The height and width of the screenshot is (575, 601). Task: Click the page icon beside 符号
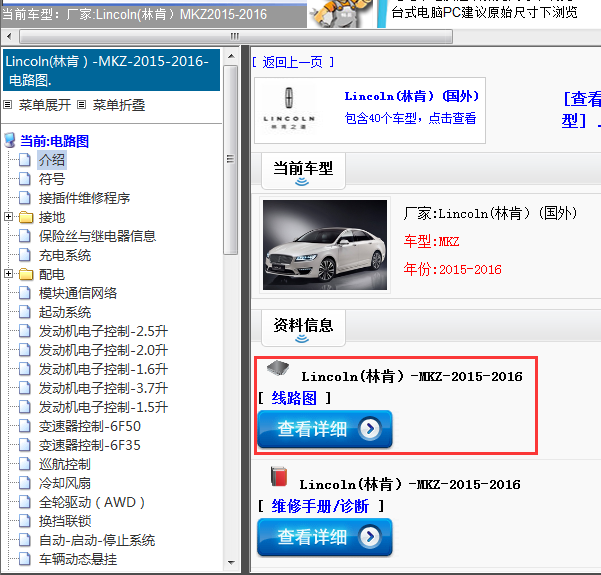pyautogui.click(x=25, y=179)
